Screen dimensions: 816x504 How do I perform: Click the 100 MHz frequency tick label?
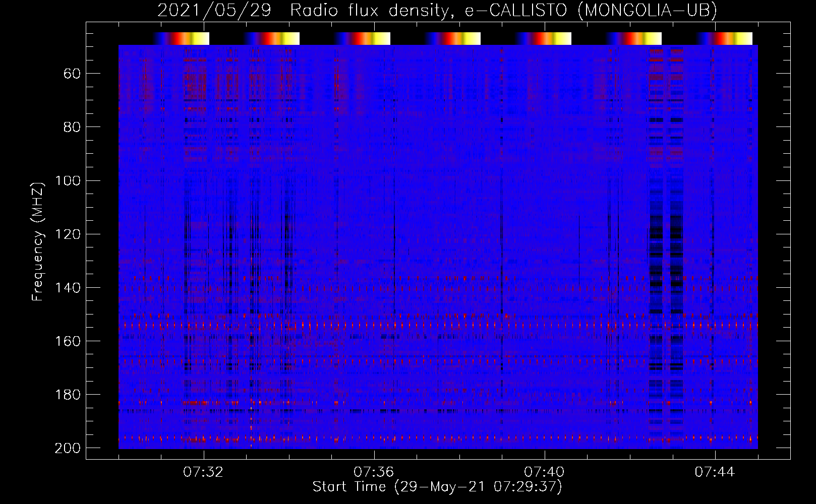tap(68, 180)
